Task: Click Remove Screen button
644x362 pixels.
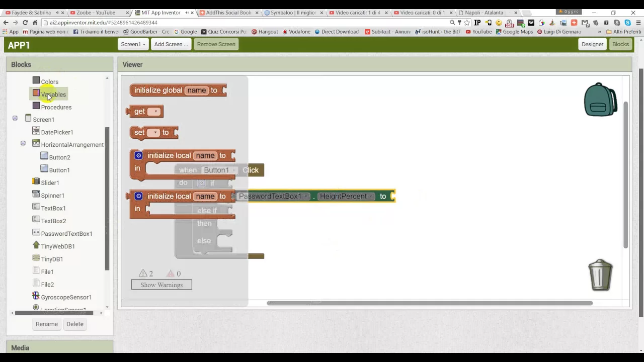Action: (x=216, y=44)
